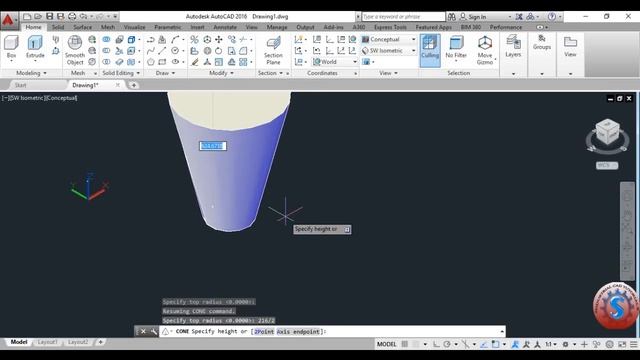Image resolution: width=640 pixels, height=360 pixels.
Task: Expand the Modeling panel
Action: click(x=31, y=73)
